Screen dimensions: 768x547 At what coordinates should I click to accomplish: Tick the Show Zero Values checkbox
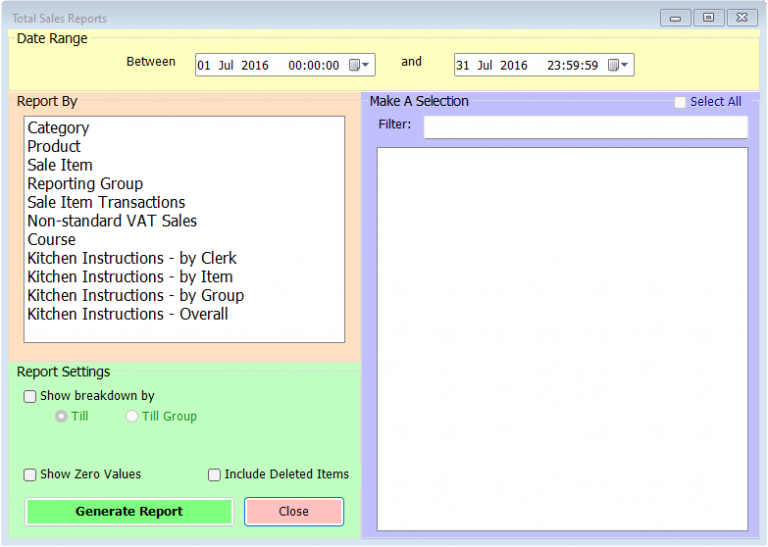click(x=30, y=475)
